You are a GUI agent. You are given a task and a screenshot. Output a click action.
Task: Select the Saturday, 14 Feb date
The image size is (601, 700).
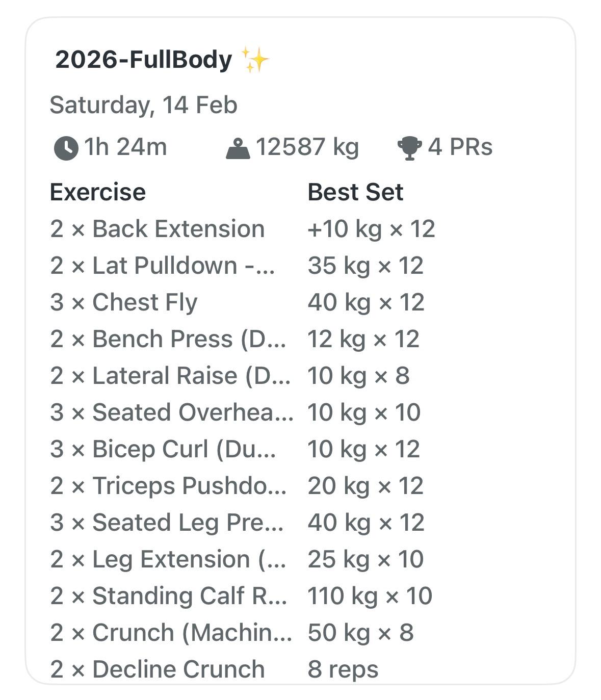[x=143, y=105]
